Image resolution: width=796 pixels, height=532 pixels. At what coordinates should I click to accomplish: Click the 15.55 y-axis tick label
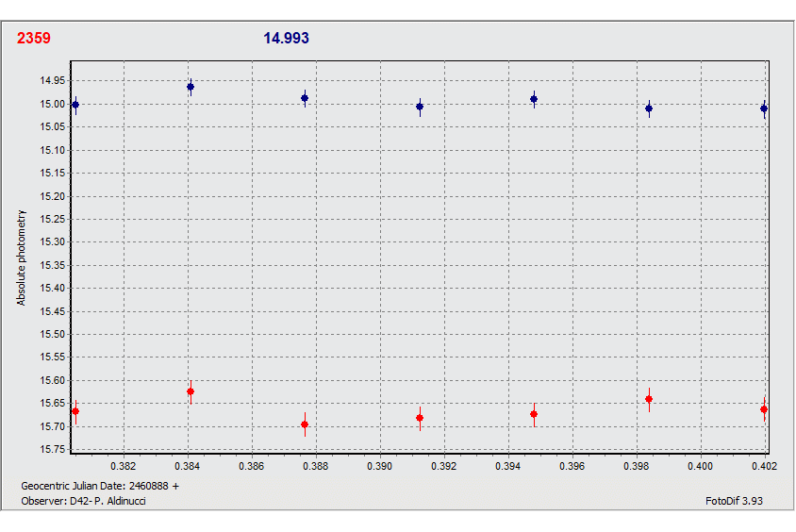(52, 357)
